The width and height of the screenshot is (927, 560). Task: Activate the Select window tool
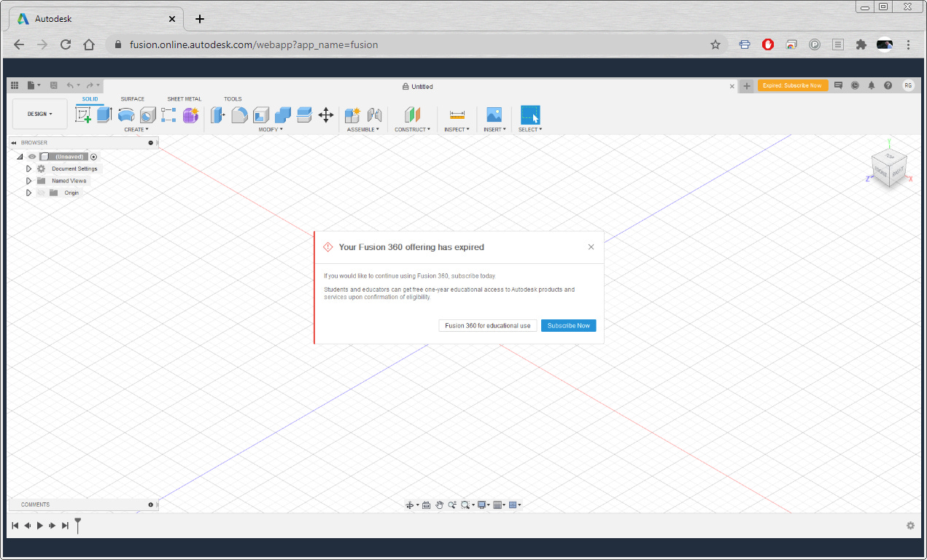point(530,115)
